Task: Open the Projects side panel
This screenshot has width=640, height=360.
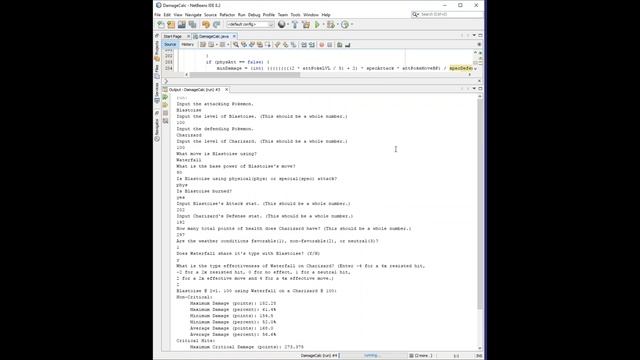Action: pos(157,51)
